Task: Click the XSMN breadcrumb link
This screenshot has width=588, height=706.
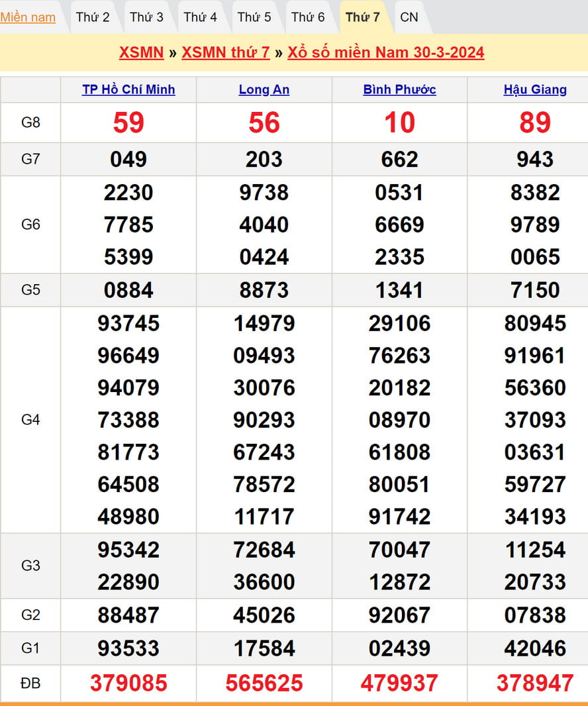Action: click(x=141, y=52)
